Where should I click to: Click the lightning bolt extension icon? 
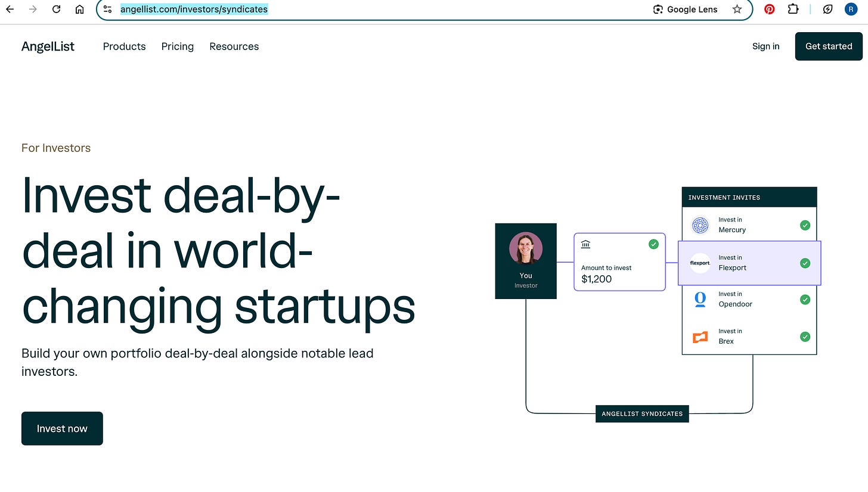(827, 9)
